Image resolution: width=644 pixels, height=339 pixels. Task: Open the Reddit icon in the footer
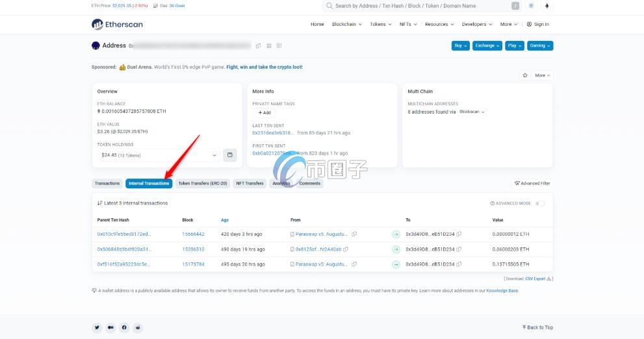click(x=138, y=327)
